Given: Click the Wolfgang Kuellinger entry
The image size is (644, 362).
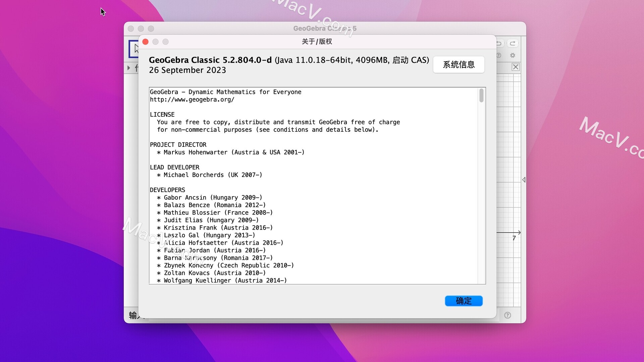Looking at the screenshot, I should [x=222, y=281].
